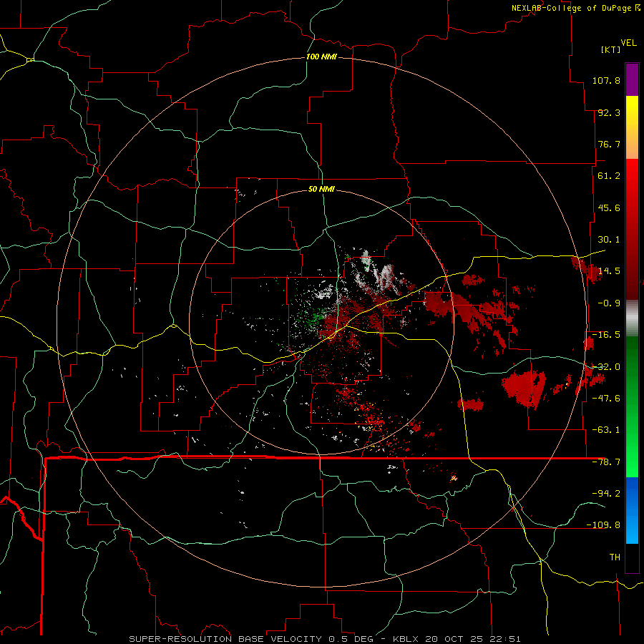Click the 76.7 velocity scale value

coord(609,144)
